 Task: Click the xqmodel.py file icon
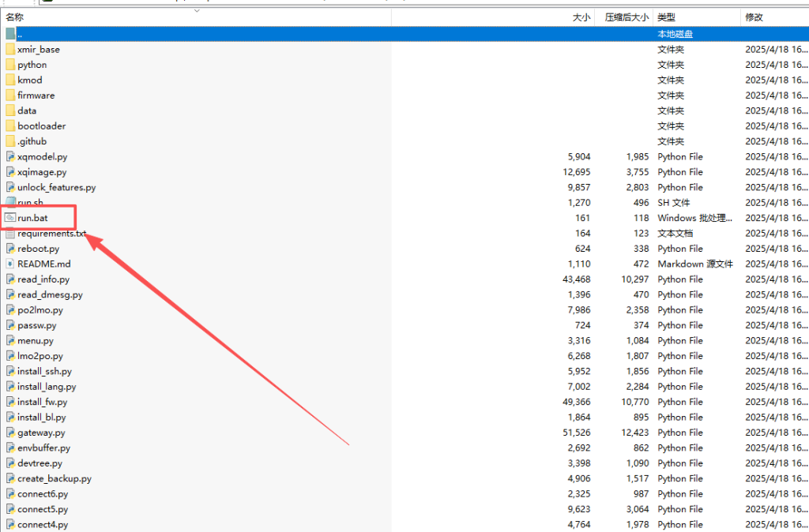[x=10, y=157]
